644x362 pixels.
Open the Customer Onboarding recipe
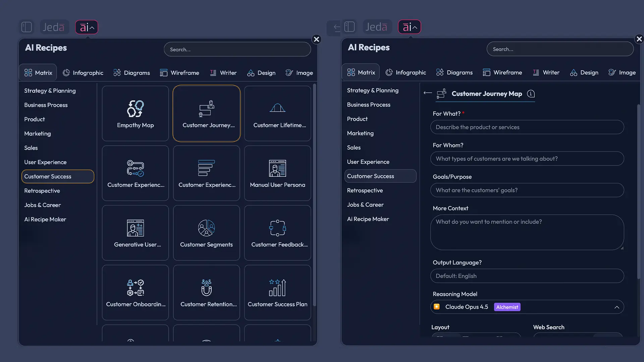pos(135,292)
